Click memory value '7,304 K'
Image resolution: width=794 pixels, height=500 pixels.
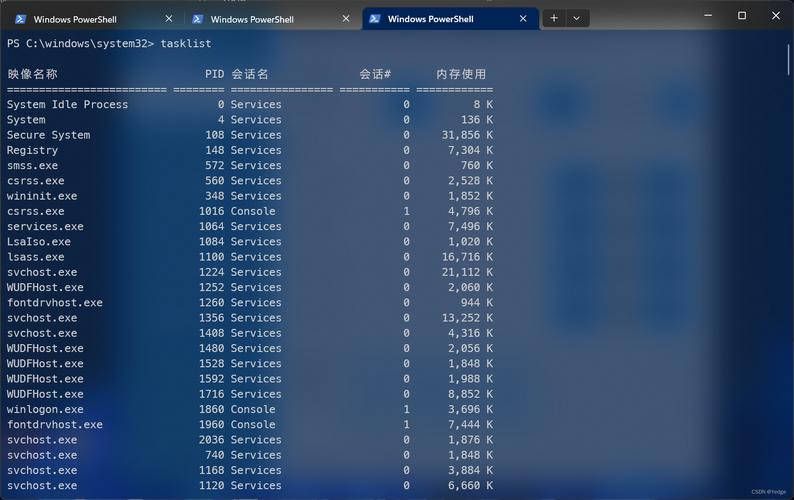tap(470, 150)
